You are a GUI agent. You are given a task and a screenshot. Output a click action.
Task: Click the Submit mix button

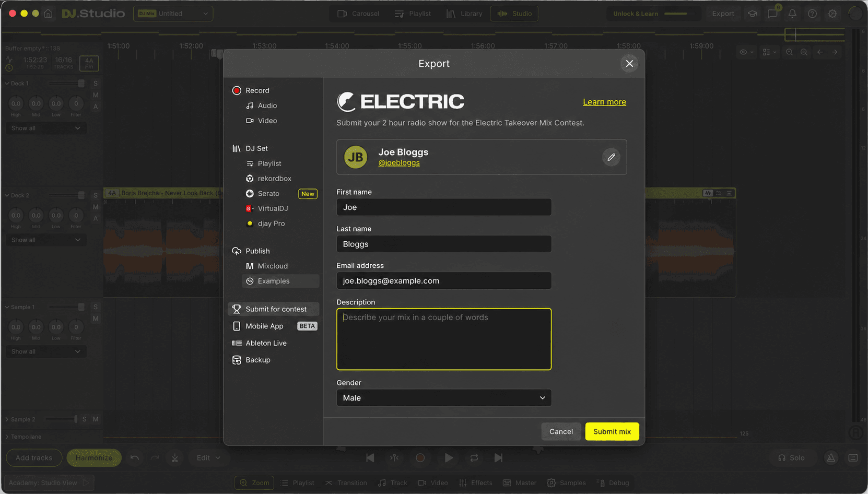point(612,431)
